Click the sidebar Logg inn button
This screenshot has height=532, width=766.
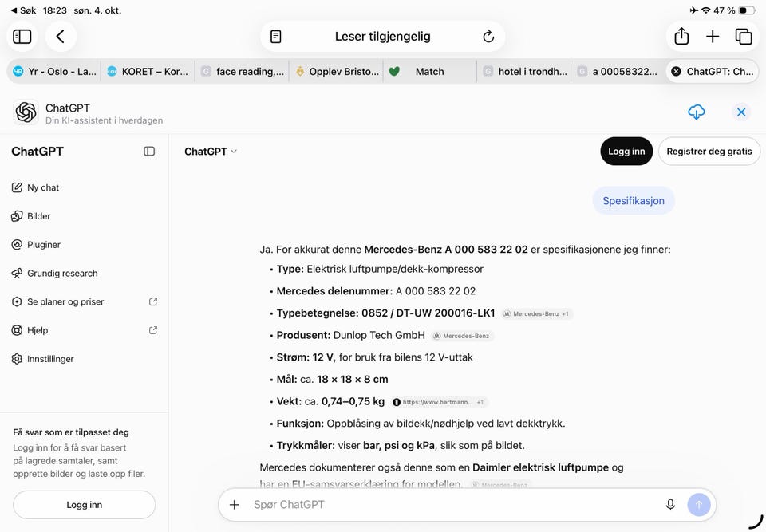coord(84,505)
